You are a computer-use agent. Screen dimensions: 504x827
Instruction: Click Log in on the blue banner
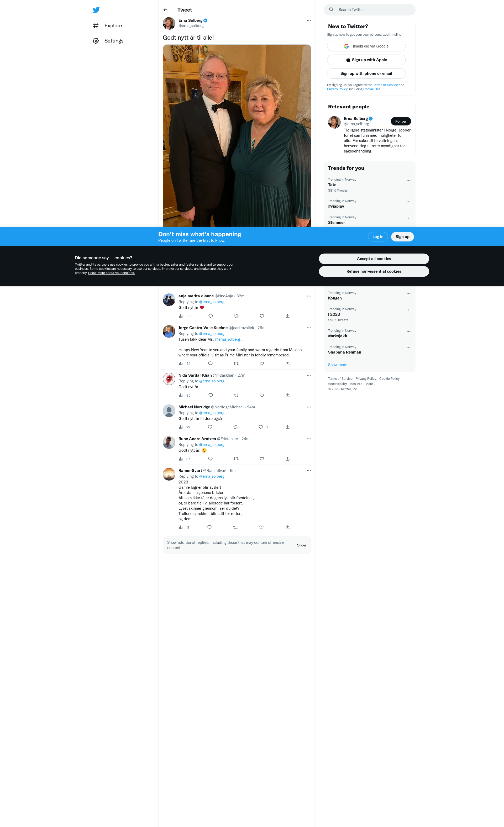(x=378, y=237)
